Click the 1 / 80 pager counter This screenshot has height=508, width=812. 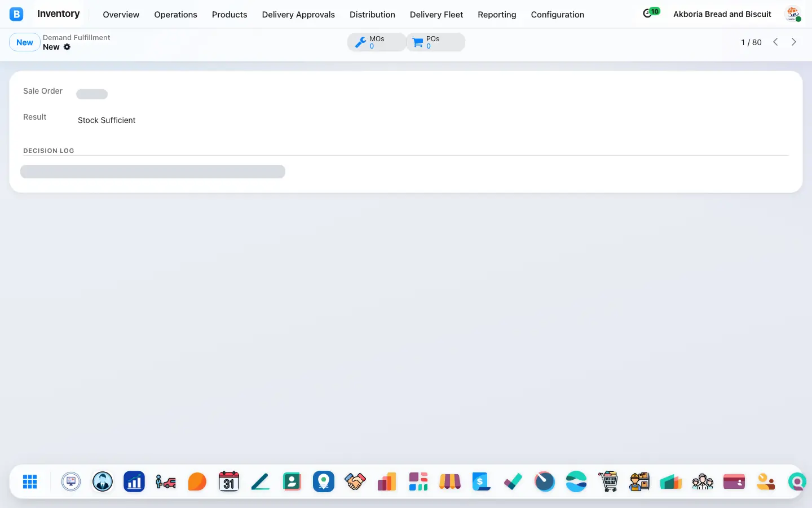coord(751,42)
